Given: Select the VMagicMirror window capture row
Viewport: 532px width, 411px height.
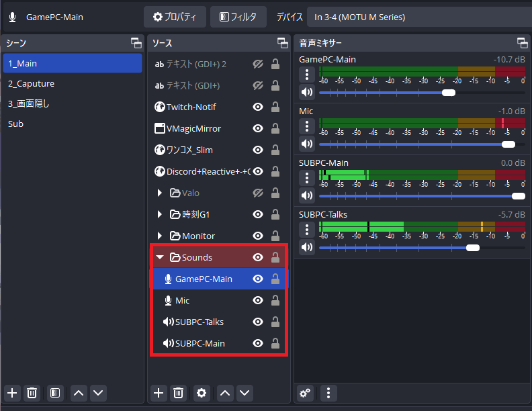Looking at the screenshot, I should (219, 128).
